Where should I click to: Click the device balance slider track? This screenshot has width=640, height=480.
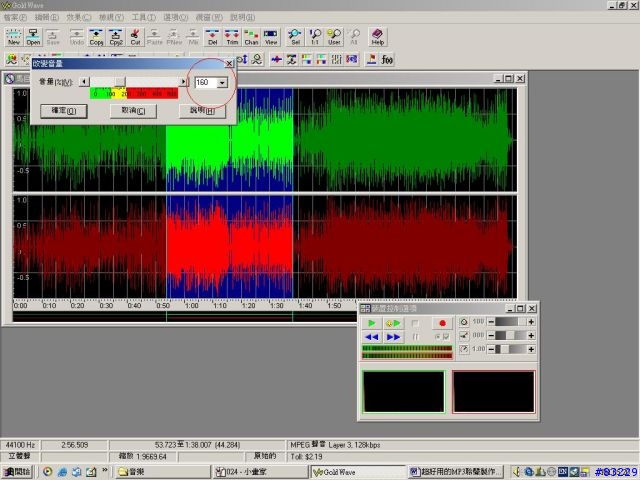click(x=511, y=336)
